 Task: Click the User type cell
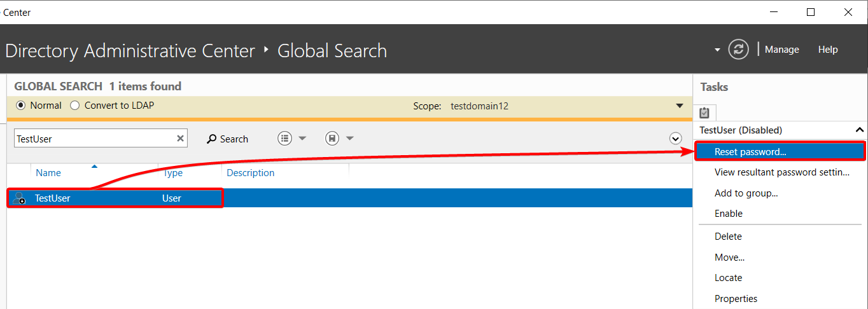(x=172, y=198)
